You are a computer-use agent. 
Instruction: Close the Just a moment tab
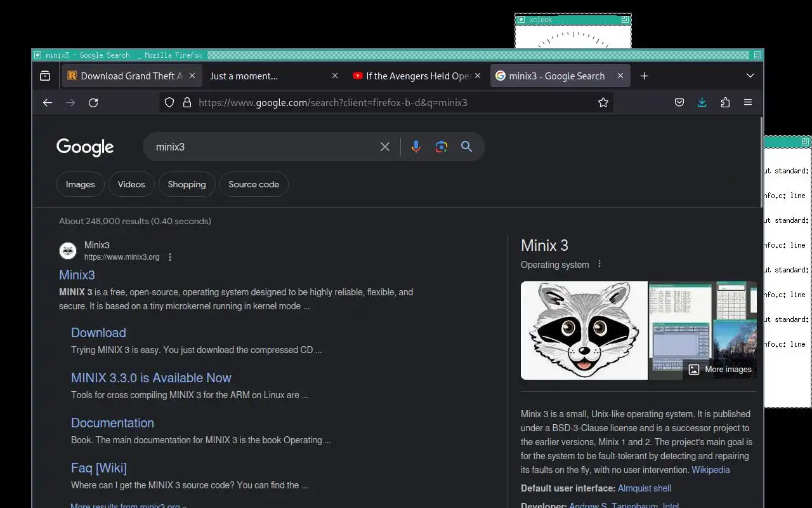tap(335, 76)
